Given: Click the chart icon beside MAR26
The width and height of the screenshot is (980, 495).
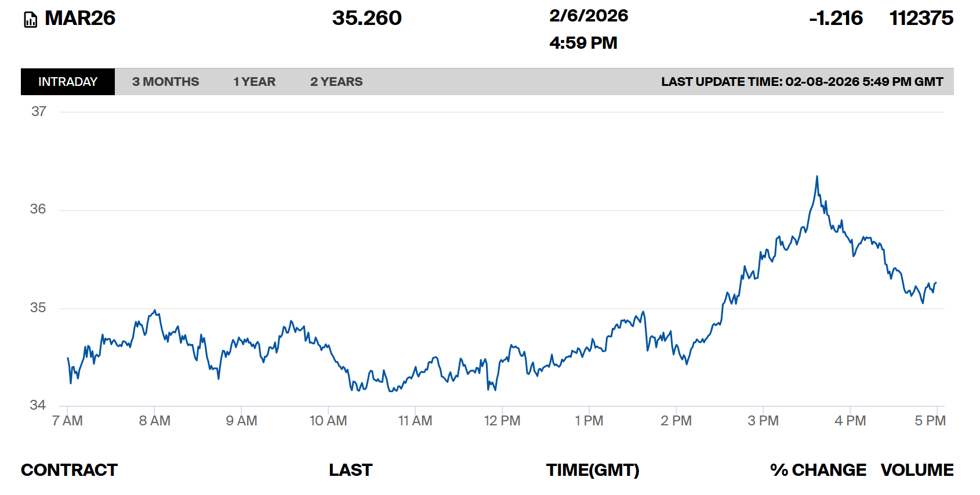Looking at the screenshot, I should (30, 20).
